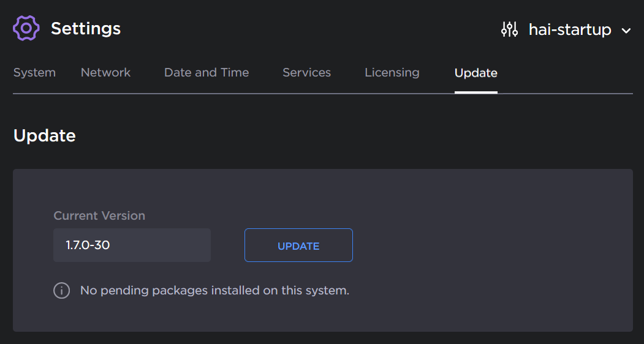Select the Services tab
This screenshot has width=644, height=344.
click(306, 73)
